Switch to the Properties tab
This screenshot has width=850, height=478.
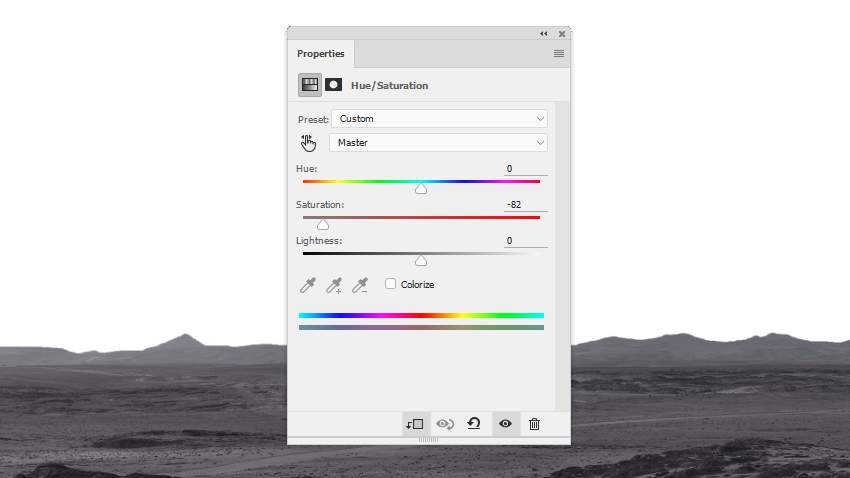pyautogui.click(x=320, y=54)
